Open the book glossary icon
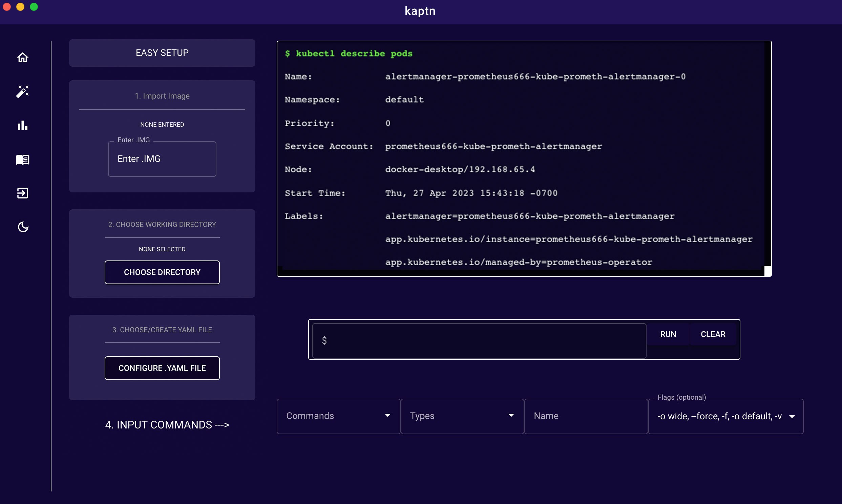 (22, 159)
